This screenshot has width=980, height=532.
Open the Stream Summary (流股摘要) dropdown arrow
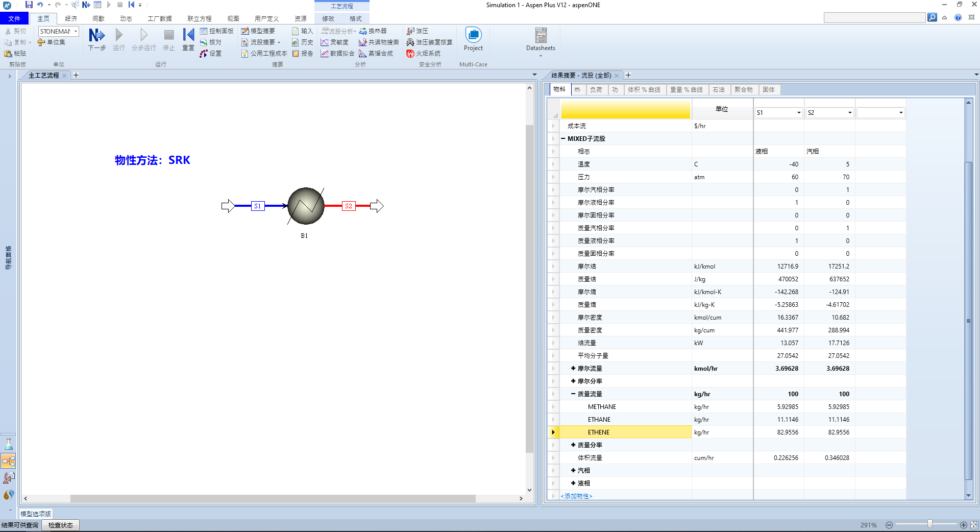pyautogui.click(x=279, y=42)
